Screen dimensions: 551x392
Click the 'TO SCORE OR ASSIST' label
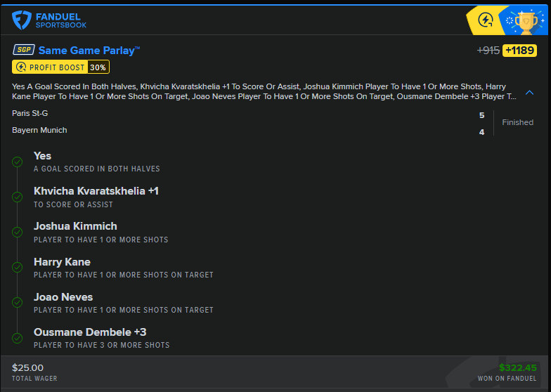(73, 205)
